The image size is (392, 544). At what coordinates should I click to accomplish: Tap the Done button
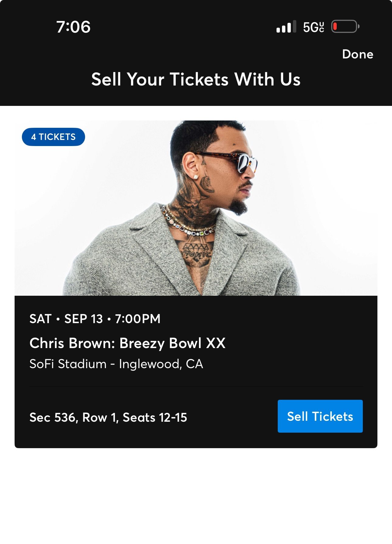(x=357, y=54)
